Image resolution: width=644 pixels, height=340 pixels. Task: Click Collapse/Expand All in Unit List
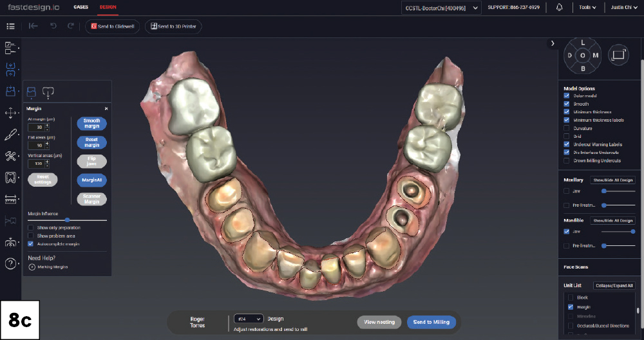(x=614, y=285)
